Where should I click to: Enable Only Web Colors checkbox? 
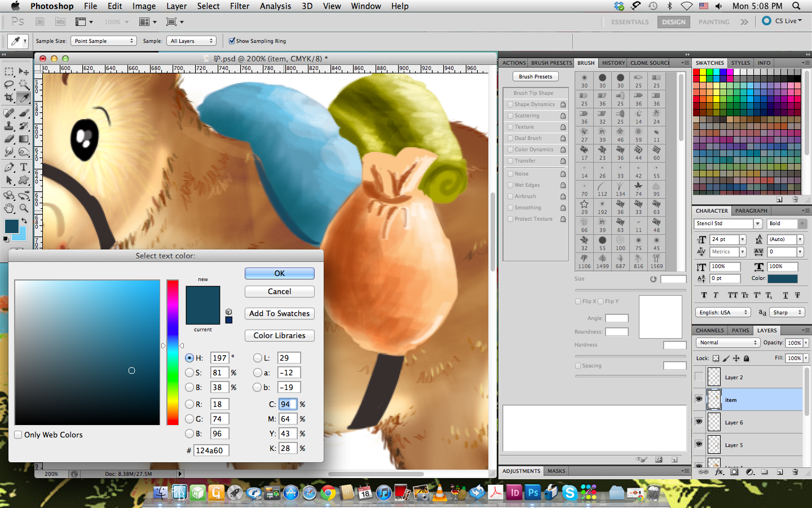click(18, 435)
